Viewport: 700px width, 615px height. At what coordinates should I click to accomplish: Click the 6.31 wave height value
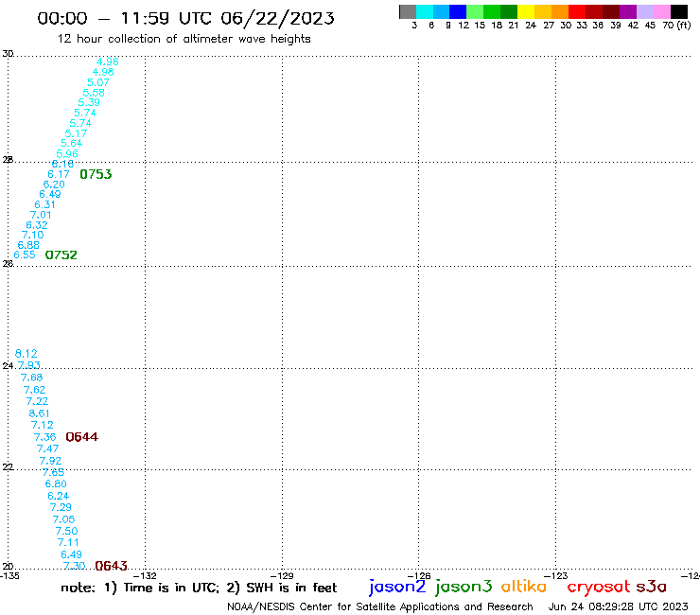point(44,204)
